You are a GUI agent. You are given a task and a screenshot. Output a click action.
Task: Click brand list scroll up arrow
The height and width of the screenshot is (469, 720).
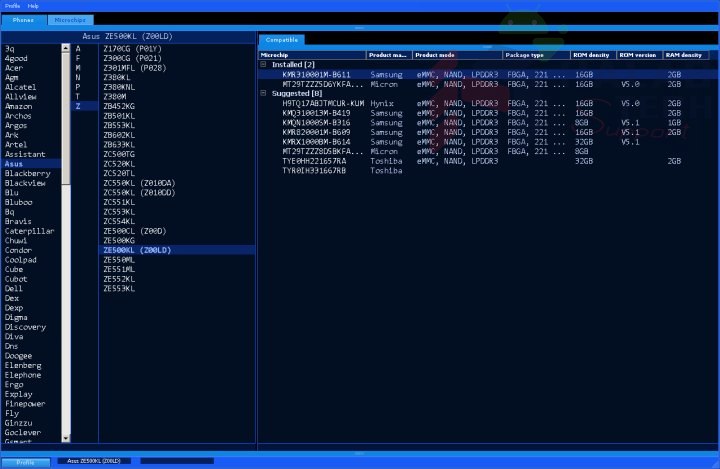click(x=66, y=48)
